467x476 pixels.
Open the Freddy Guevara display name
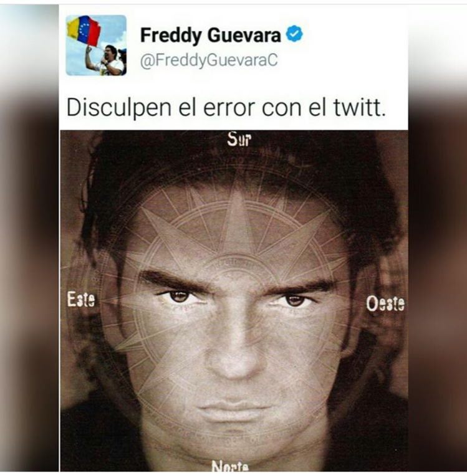(210, 36)
